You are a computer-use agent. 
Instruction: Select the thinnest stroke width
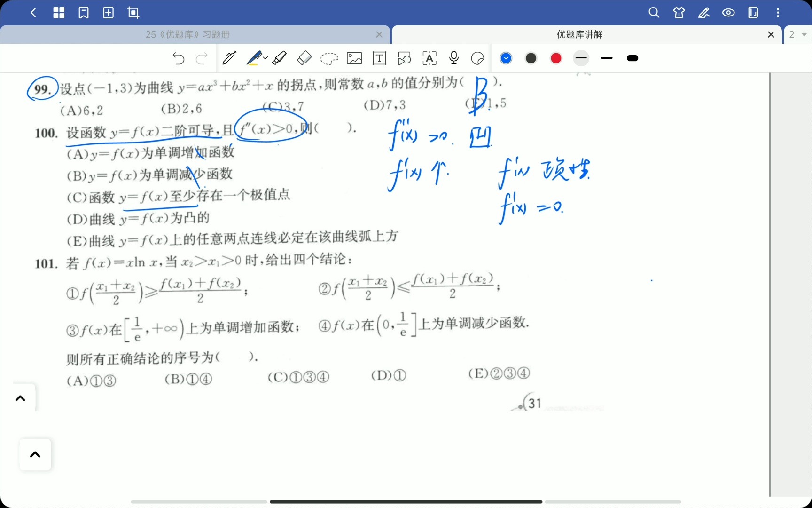coord(581,58)
